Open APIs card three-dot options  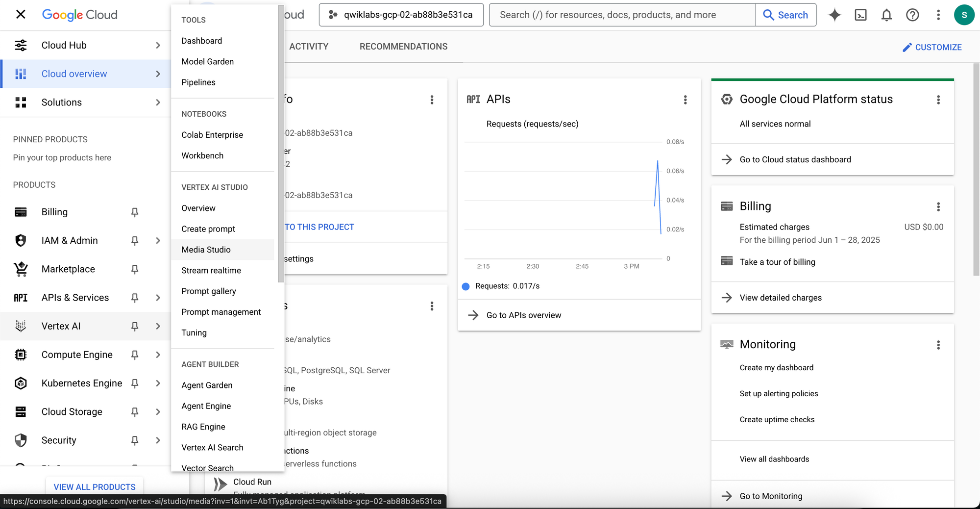click(685, 100)
